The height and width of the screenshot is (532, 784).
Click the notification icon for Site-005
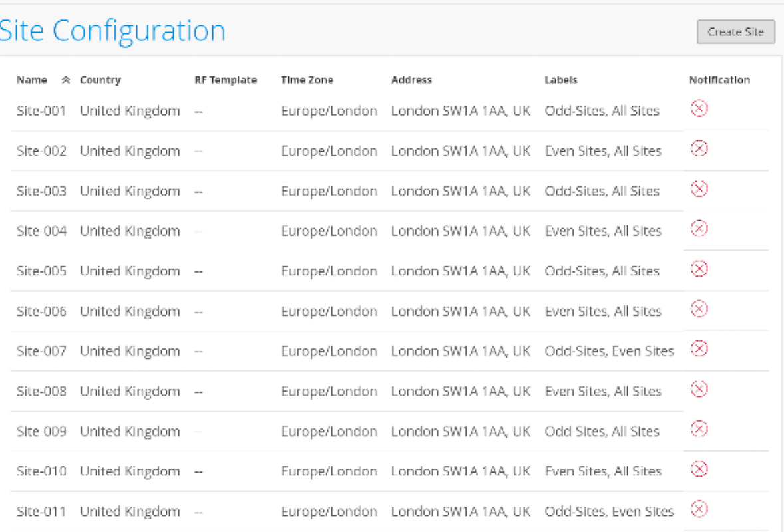pos(699,269)
